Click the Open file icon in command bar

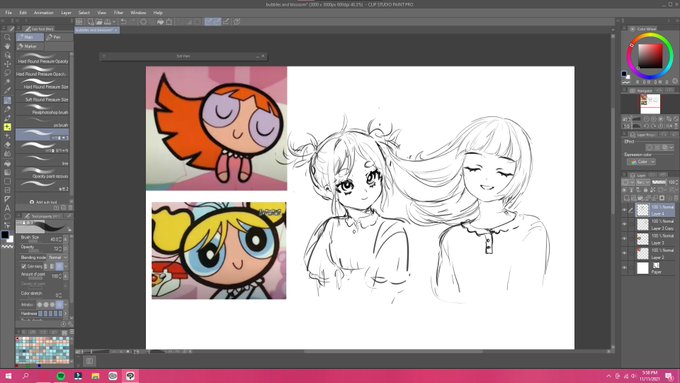(x=99, y=21)
